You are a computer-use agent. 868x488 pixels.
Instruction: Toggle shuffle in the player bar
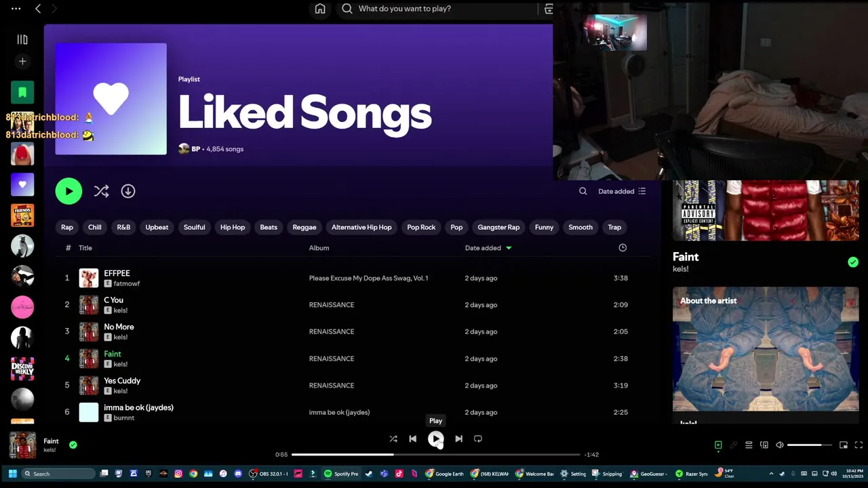(x=393, y=439)
